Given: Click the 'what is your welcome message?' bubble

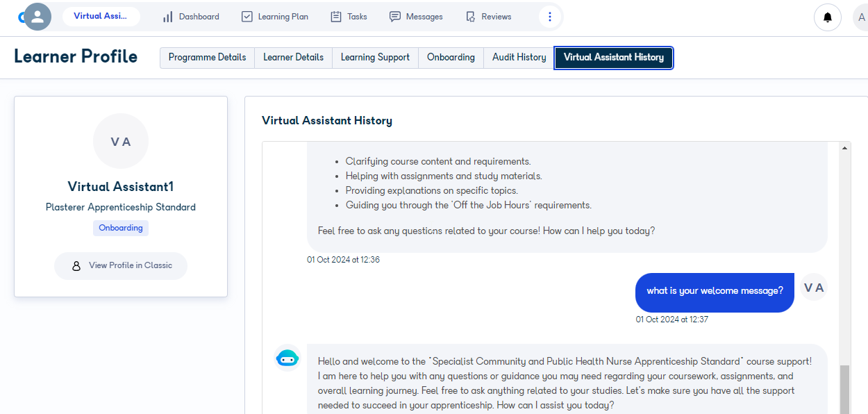Looking at the screenshot, I should (715, 292).
